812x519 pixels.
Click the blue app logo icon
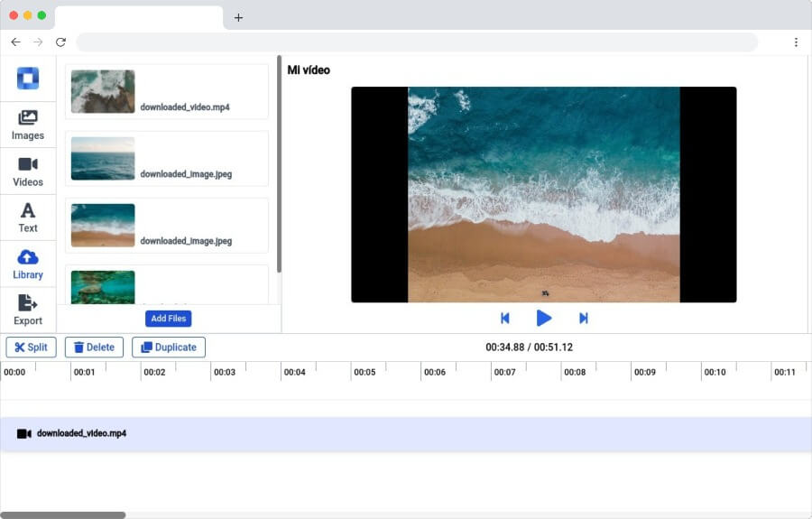coord(28,79)
